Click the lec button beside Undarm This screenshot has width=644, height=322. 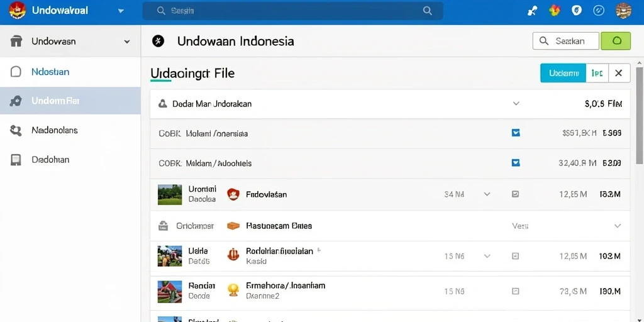597,73
